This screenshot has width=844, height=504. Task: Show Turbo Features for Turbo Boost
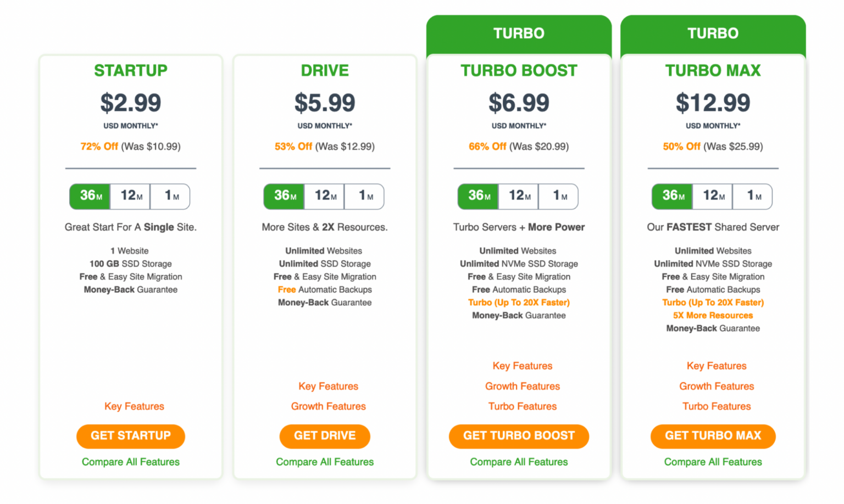pyautogui.click(x=522, y=406)
